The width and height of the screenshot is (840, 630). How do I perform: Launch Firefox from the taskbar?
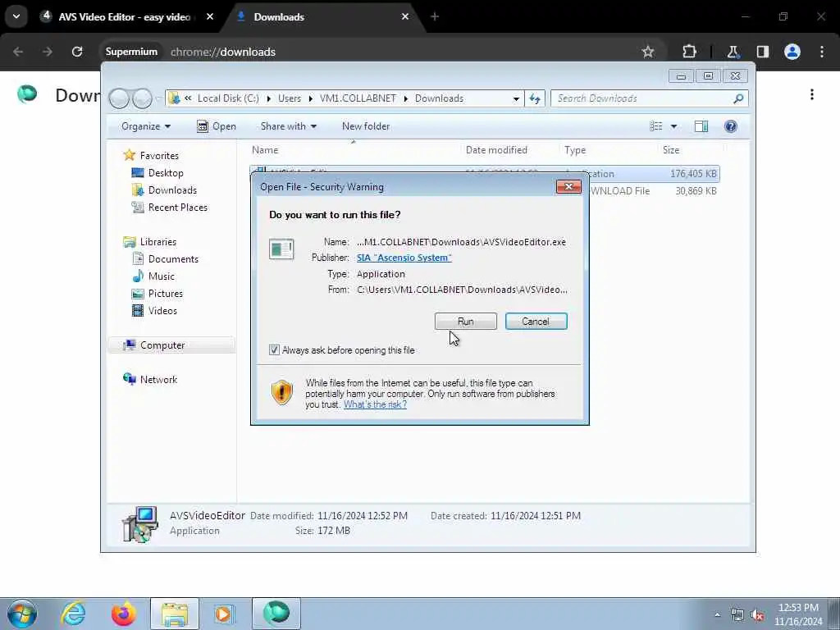(x=123, y=614)
